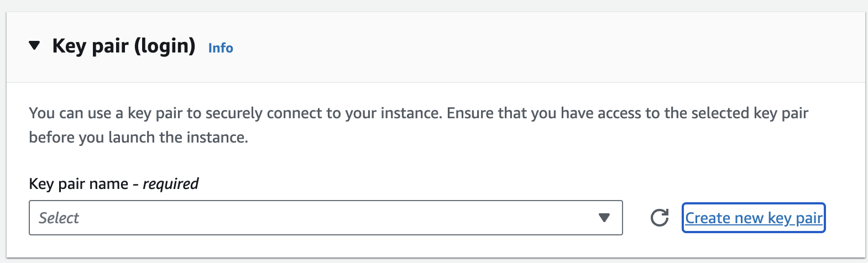
Task: Click empty middle of Key pair combo box
Action: tap(332, 218)
